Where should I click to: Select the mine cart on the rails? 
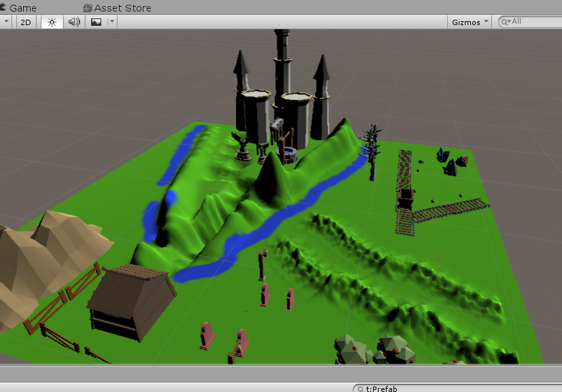(406, 198)
